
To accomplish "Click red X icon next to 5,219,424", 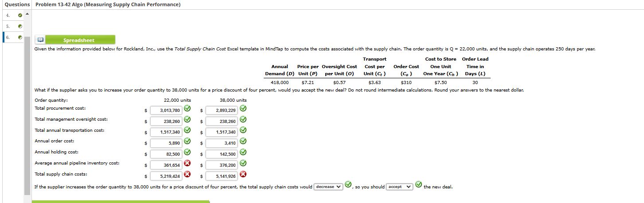I will (x=187, y=174).
